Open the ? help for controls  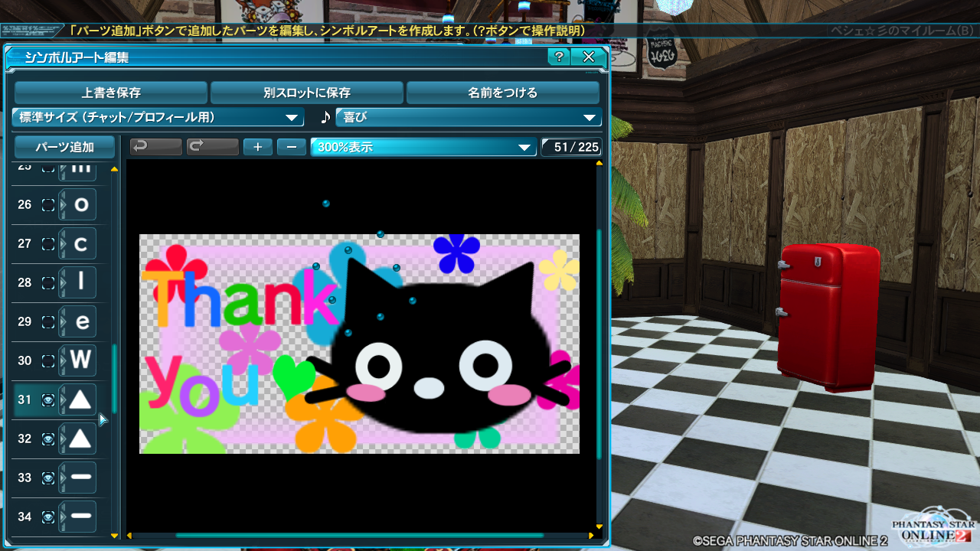559,57
